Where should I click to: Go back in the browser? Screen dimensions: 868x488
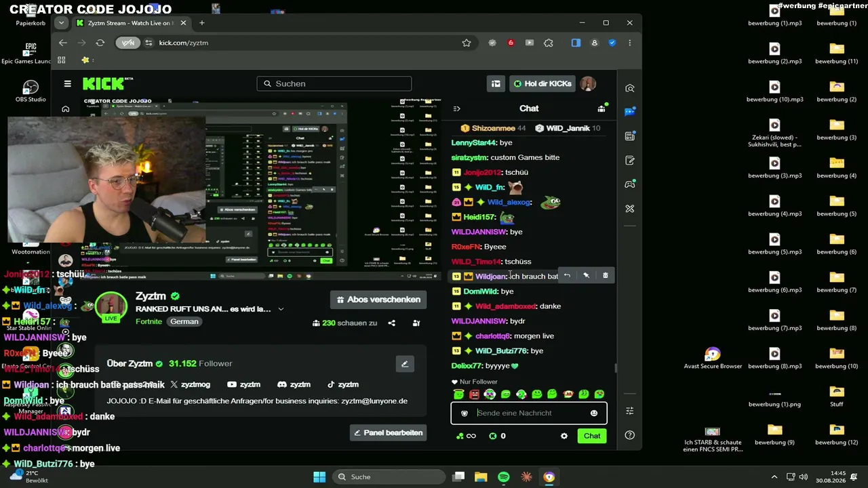[x=63, y=43]
